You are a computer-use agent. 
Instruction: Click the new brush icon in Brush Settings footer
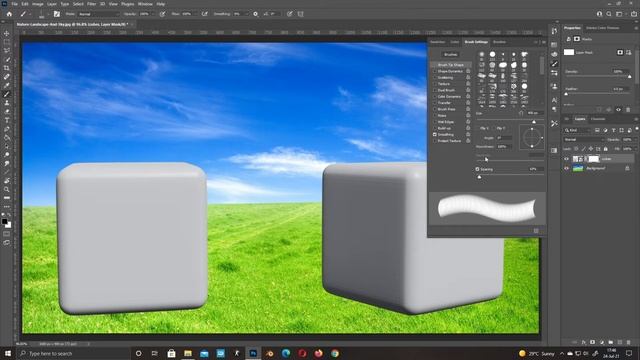click(536, 231)
